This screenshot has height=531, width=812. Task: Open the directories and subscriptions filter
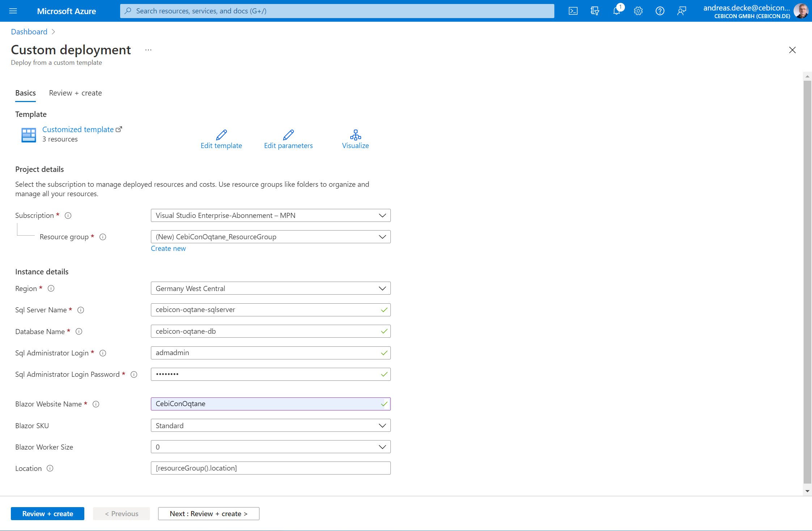[x=595, y=11]
